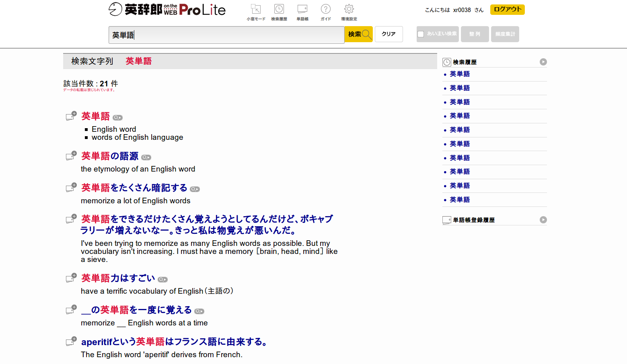This screenshot has width=627, height=364.
Task: Click inside the search input field
Action: (x=225, y=35)
